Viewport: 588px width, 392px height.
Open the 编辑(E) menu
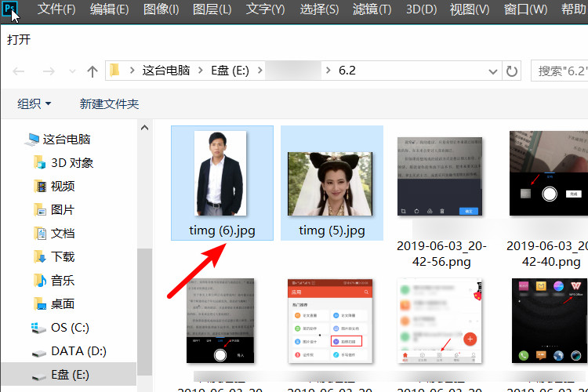tap(109, 9)
